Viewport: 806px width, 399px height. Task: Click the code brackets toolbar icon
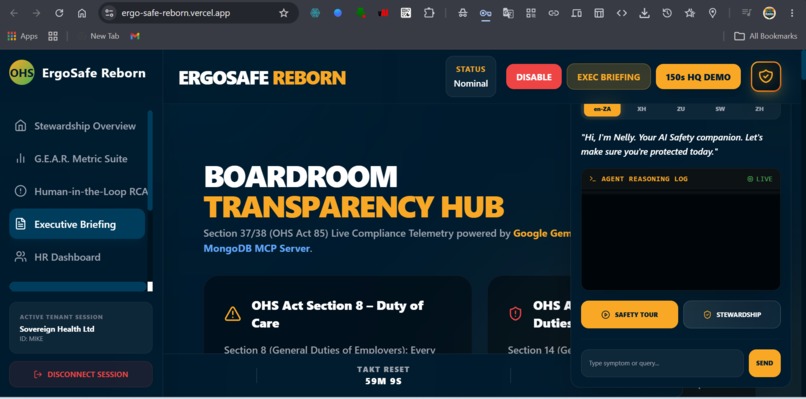click(621, 13)
